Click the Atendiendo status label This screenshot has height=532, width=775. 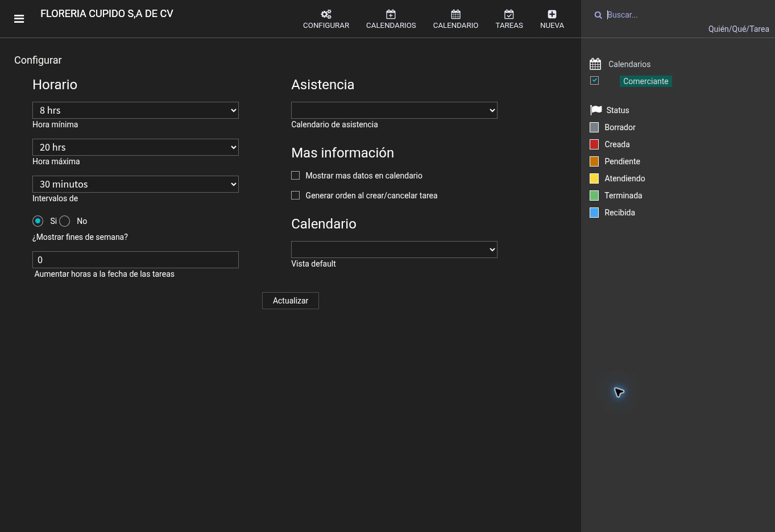pyautogui.click(x=624, y=178)
